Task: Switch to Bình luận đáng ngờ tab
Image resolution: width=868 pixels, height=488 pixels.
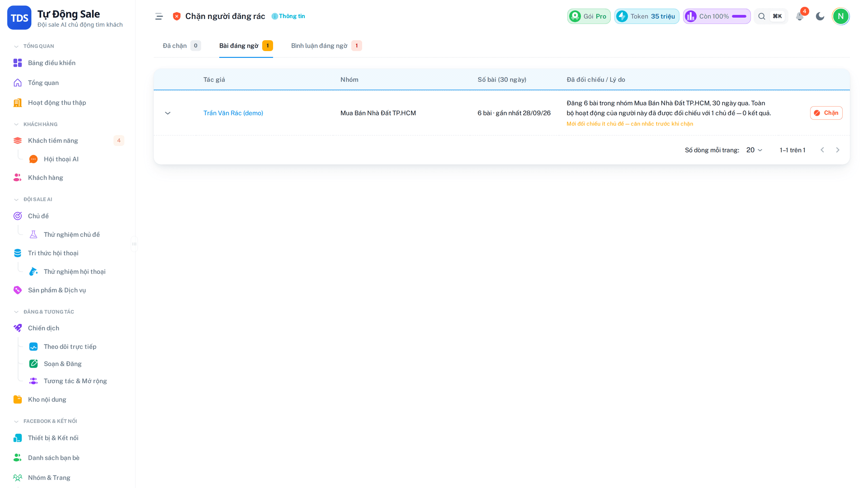Action: point(326,46)
